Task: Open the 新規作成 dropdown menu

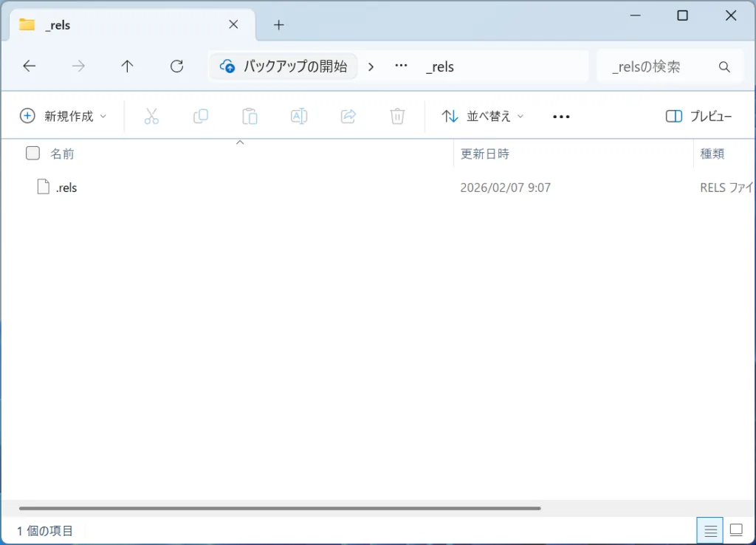Action: click(x=63, y=116)
